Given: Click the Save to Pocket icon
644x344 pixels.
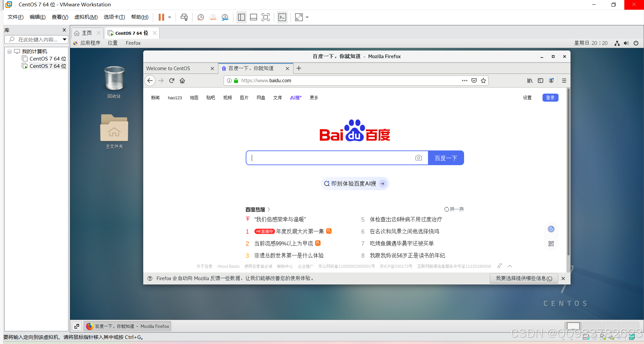Looking at the screenshot, I should click(x=474, y=81).
